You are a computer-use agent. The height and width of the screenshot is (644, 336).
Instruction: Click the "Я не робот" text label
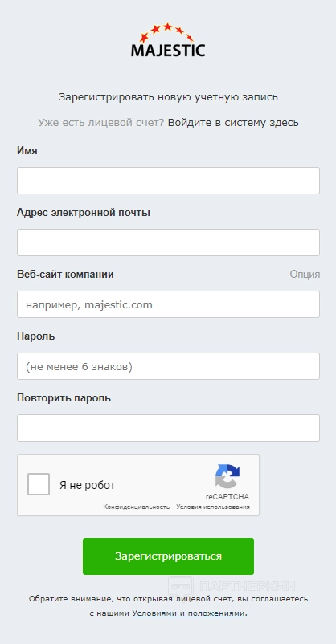point(87,485)
